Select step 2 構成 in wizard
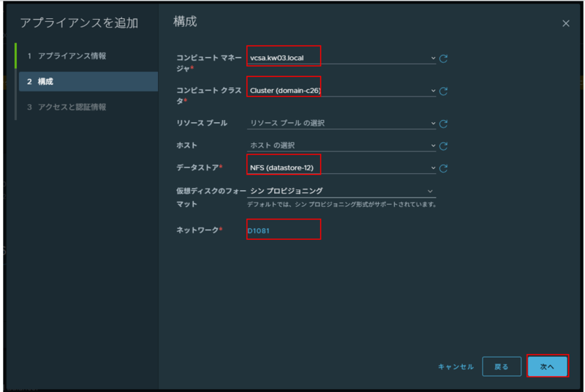This screenshot has width=585, height=392. point(88,81)
